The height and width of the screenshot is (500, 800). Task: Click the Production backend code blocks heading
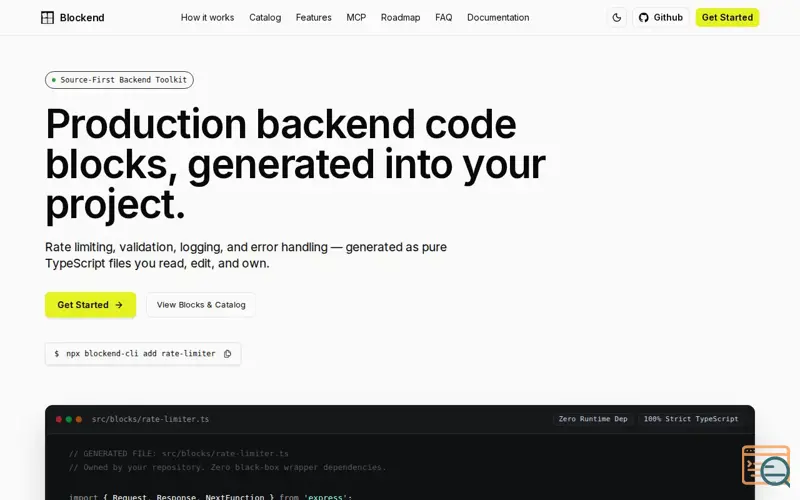(295, 164)
